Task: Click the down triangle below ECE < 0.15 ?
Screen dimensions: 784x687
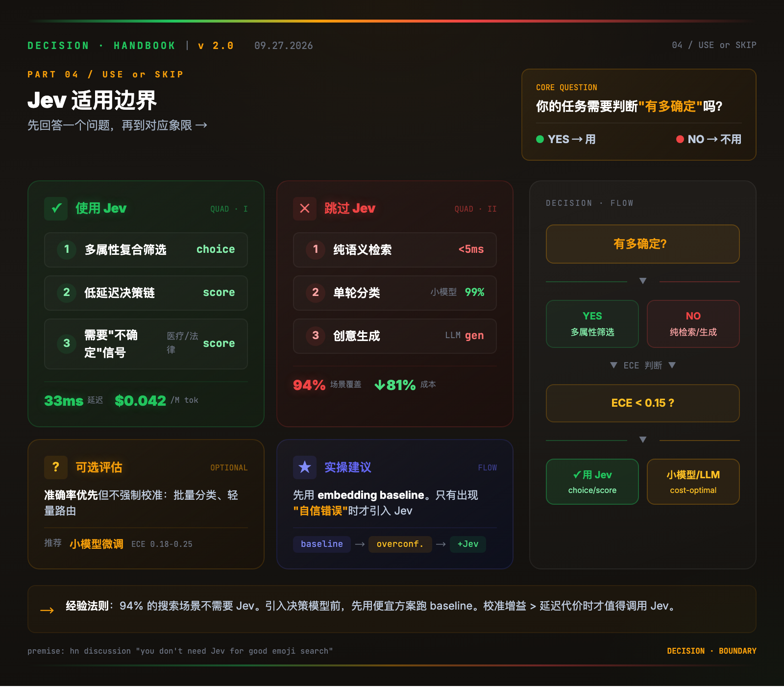Action: (x=643, y=440)
